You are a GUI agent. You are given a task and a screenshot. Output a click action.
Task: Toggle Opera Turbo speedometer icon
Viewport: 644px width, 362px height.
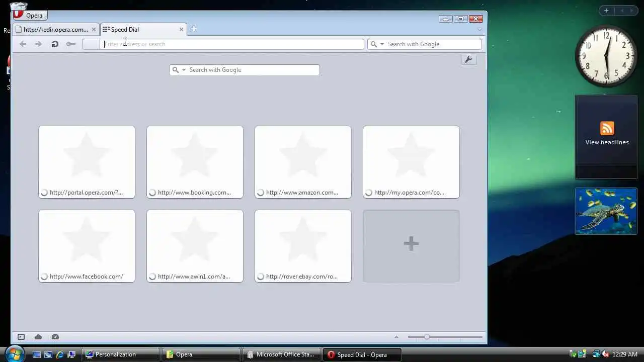tap(55, 337)
